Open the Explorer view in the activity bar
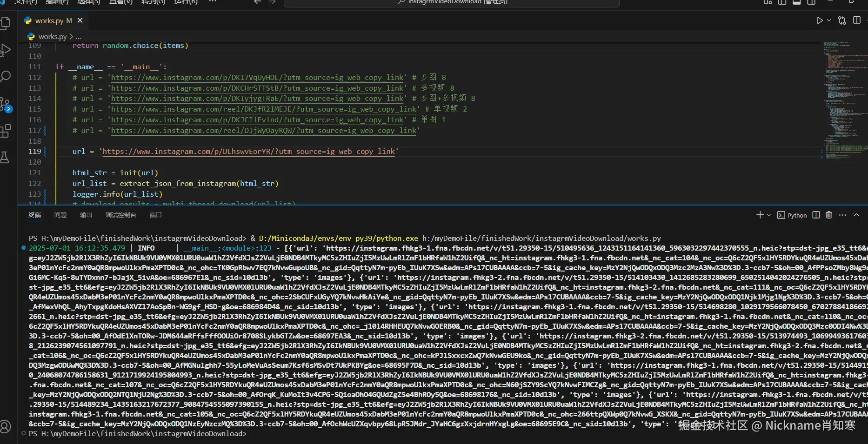The image size is (868, 444). 6,23
